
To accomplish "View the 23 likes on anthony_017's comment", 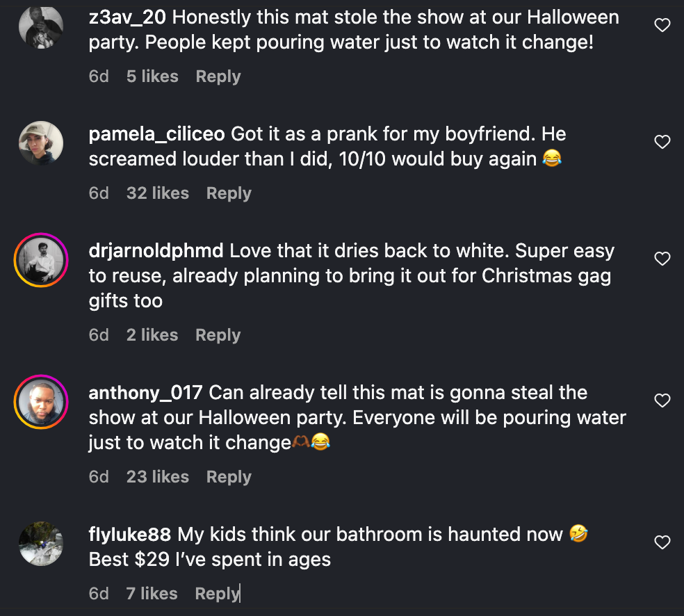I will point(158,477).
